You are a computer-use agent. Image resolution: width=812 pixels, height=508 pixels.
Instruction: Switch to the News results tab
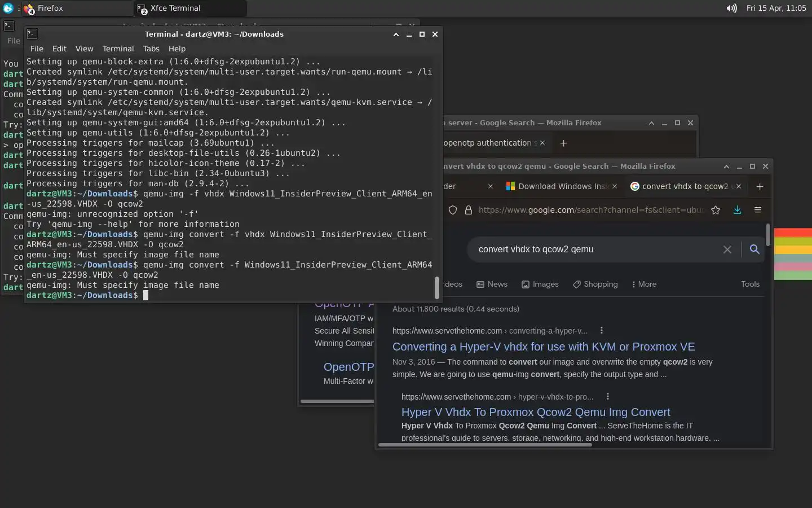(492, 284)
